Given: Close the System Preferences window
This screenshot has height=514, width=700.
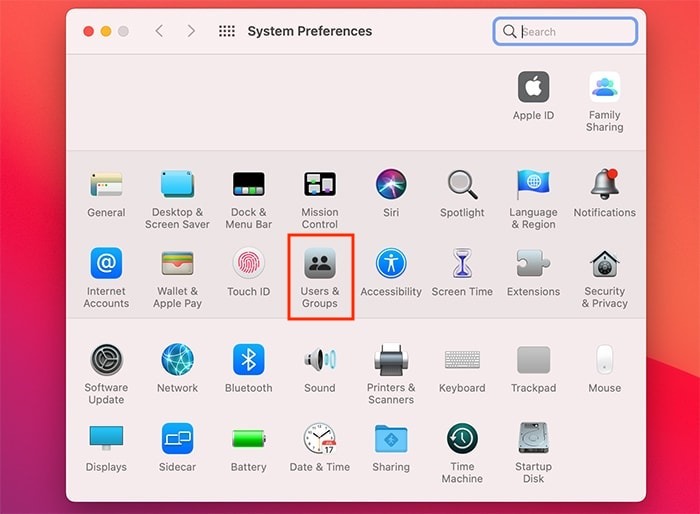Looking at the screenshot, I should 88,31.
